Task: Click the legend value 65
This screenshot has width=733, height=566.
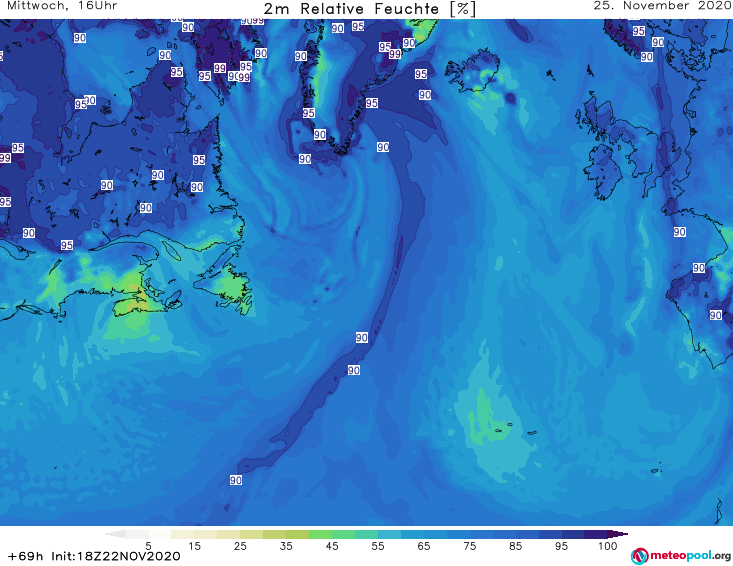Action: [424, 546]
